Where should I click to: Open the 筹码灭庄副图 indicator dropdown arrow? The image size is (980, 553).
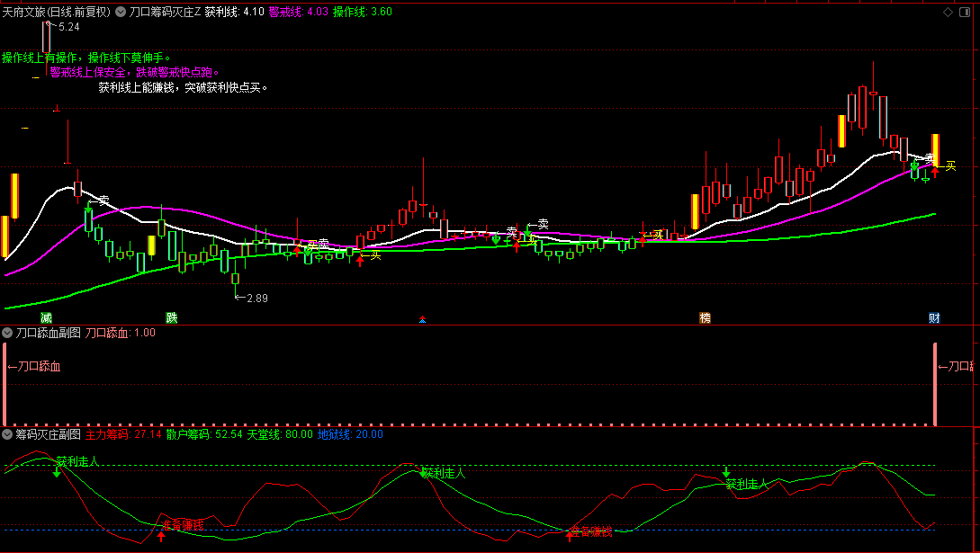7,434
